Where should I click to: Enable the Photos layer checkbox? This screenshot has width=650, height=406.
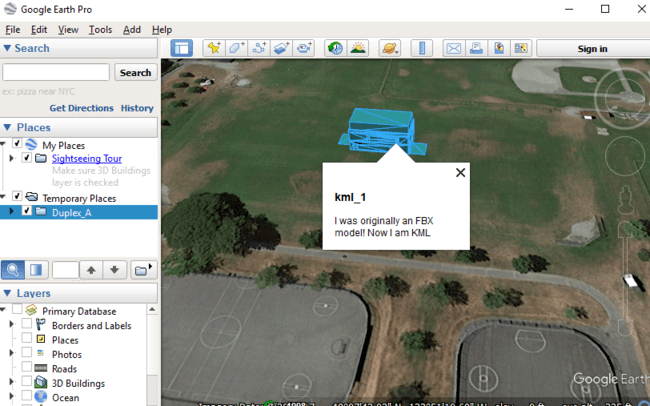[x=27, y=352]
